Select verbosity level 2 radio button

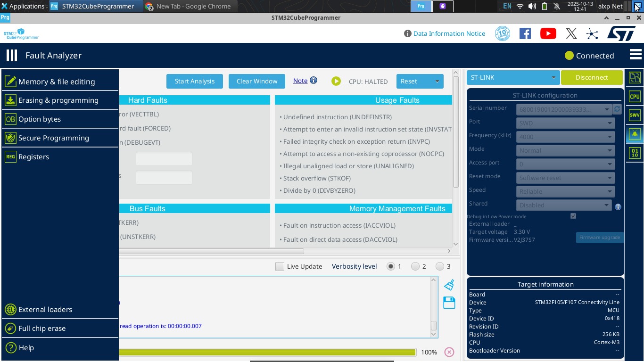click(415, 267)
